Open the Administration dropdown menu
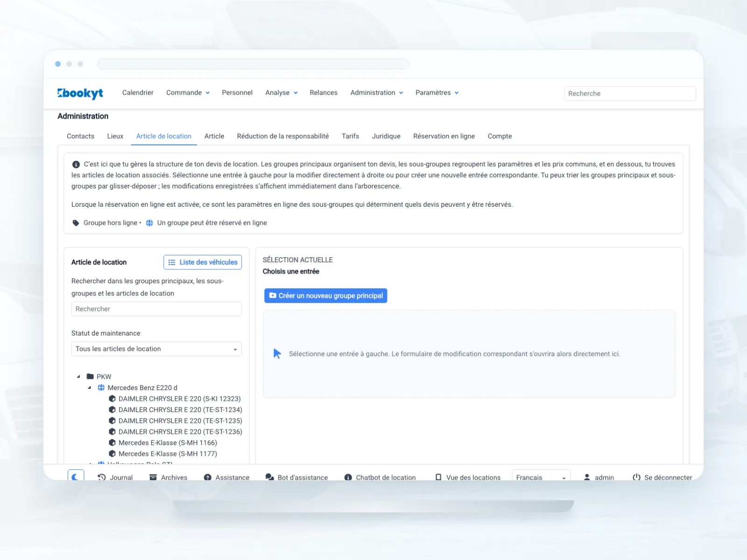The height and width of the screenshot is (560, 747). pos(377,93)
